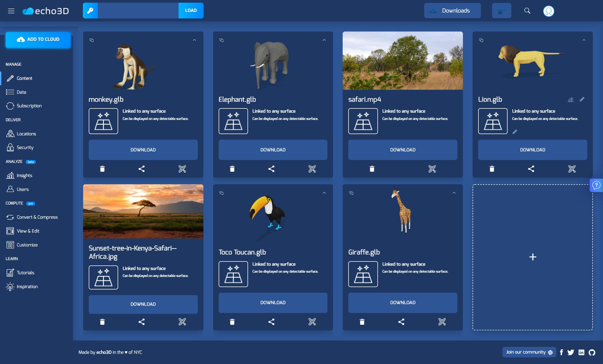Screen dimensions: 603x364
Task: Edit the Lion.glb entry name
Action: pyautogui.click(x=582, y=99)
